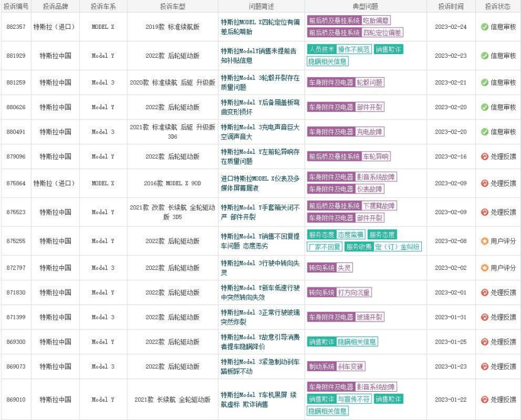Click green check icon for complaint 882357

click(485, 27)
